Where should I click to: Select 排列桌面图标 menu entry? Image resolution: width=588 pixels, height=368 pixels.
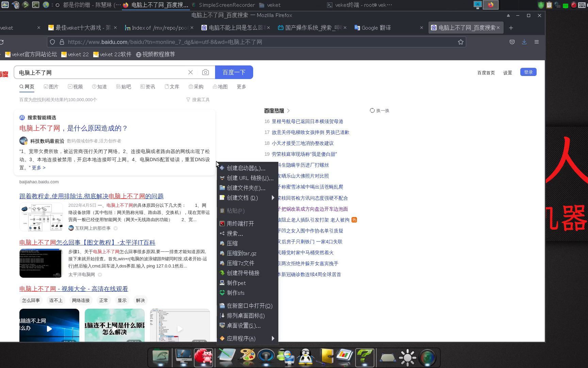coord(247,316)
